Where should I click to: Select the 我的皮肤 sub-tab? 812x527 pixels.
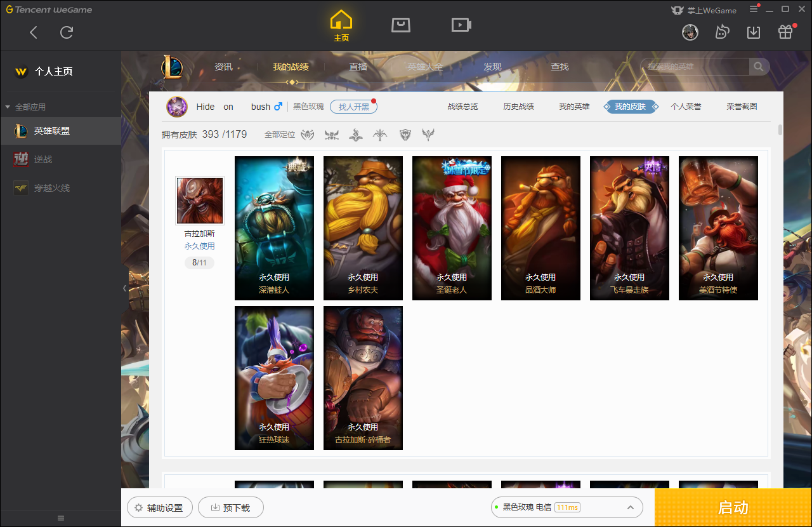click(630, 107)
